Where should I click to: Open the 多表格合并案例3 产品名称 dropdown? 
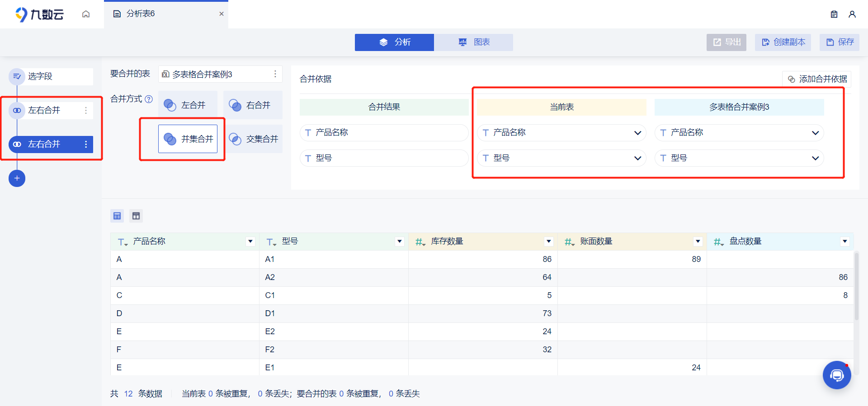pyautogui.click(x=739, y=133)
